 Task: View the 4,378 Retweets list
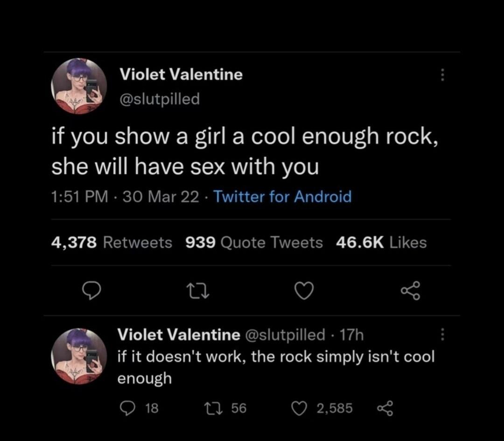[112, 242]
